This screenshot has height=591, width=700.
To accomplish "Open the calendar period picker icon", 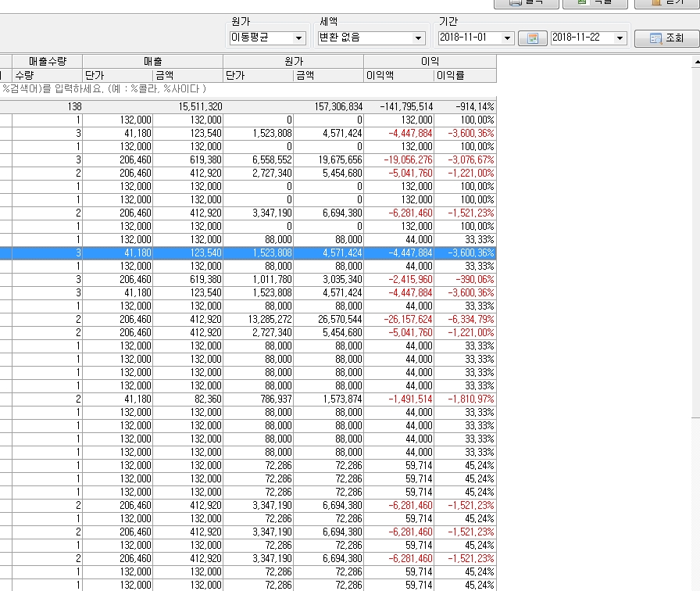I will 533,38.
